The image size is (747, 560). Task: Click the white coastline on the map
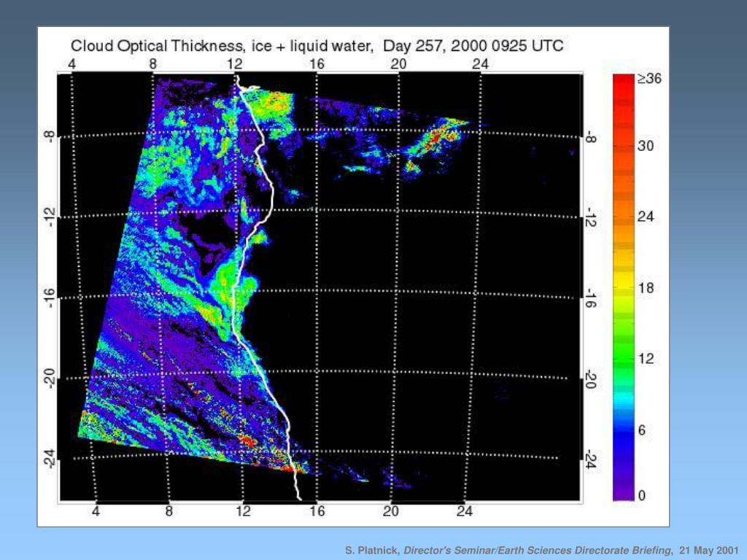coord(273,190)
